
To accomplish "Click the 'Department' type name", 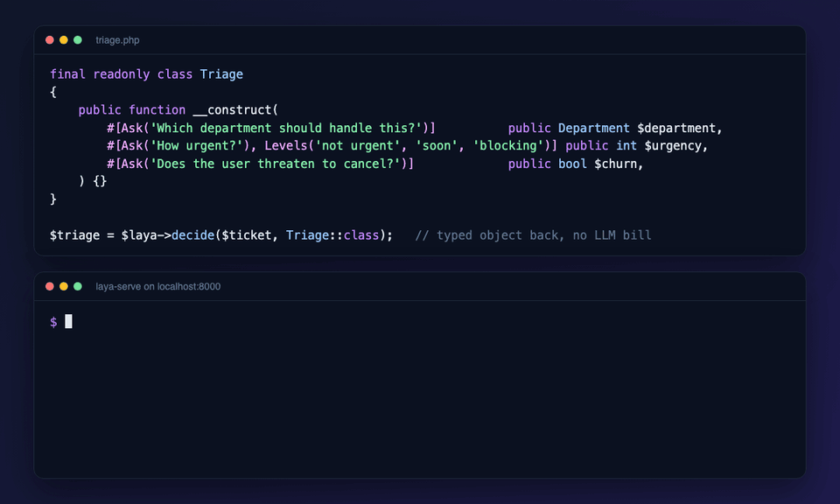I will click(593, 128).
